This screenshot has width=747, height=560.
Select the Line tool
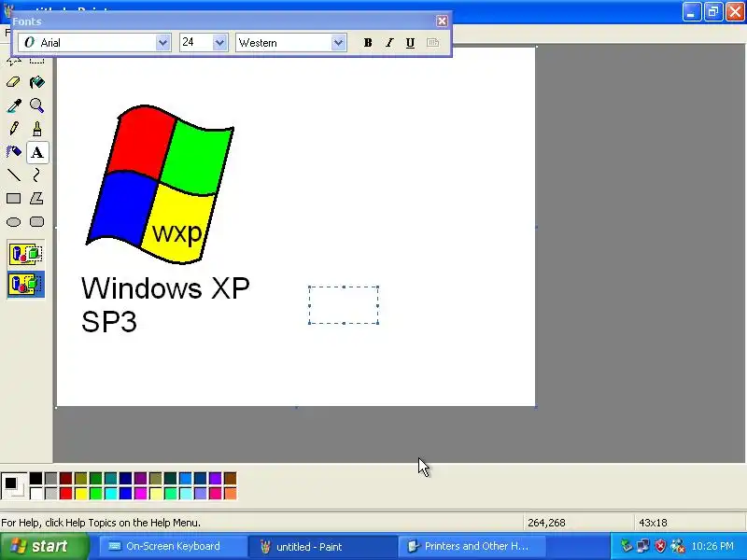13,175
